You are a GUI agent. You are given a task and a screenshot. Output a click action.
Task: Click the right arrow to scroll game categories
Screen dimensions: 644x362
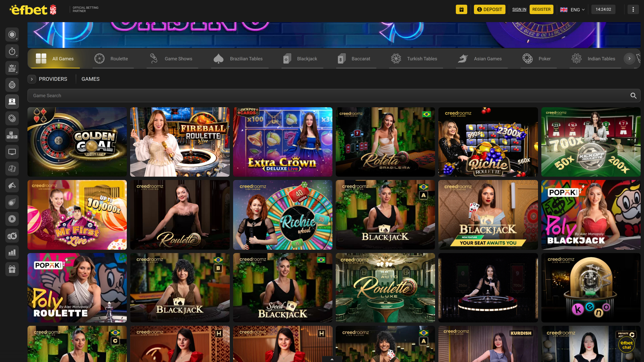point(629,58)
